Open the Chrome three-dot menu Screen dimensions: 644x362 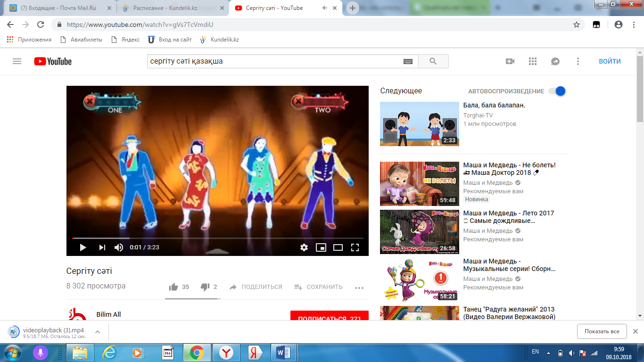(x=634, y=25)
